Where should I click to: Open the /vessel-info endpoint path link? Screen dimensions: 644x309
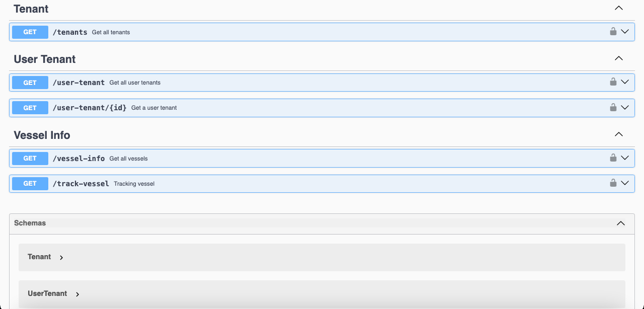point(78,159)
